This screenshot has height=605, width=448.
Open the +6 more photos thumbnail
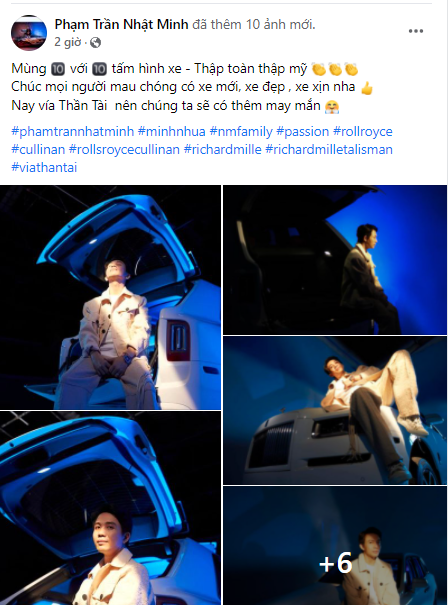point(335,545)
